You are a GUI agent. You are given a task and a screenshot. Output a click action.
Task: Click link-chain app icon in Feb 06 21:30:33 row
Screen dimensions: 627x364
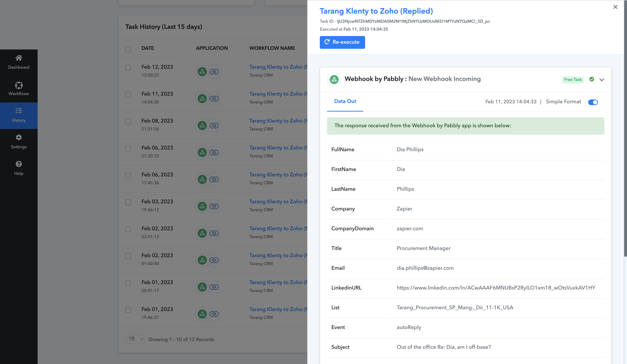coord(214,152)
